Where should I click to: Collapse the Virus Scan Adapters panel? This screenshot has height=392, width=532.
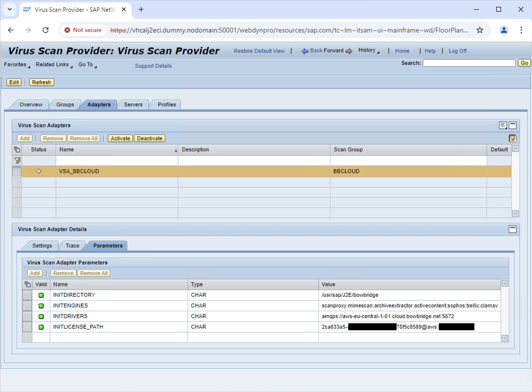pyautogui.click(x=513, y=125)
